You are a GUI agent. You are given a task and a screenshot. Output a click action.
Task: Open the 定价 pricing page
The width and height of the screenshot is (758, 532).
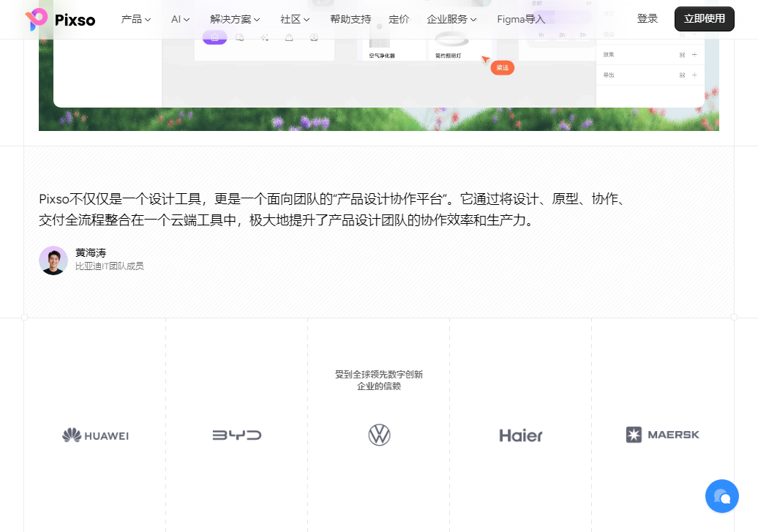(x=399, y=19)
